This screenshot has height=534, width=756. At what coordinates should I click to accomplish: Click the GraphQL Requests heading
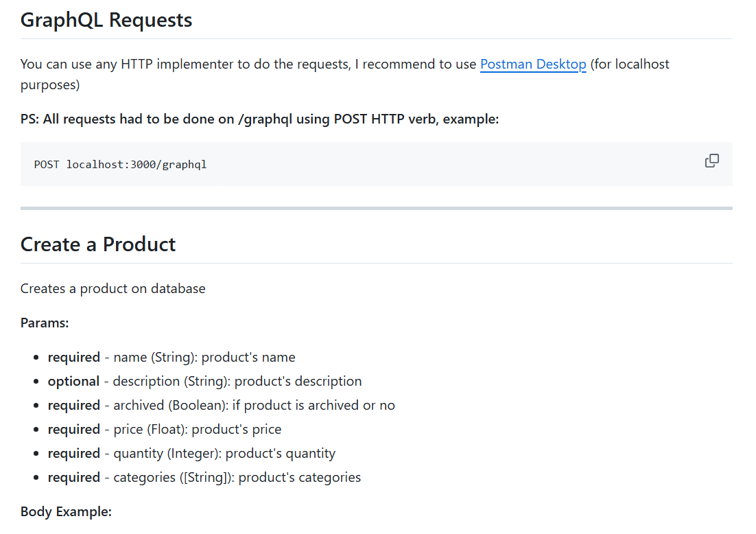click(106, 20)
